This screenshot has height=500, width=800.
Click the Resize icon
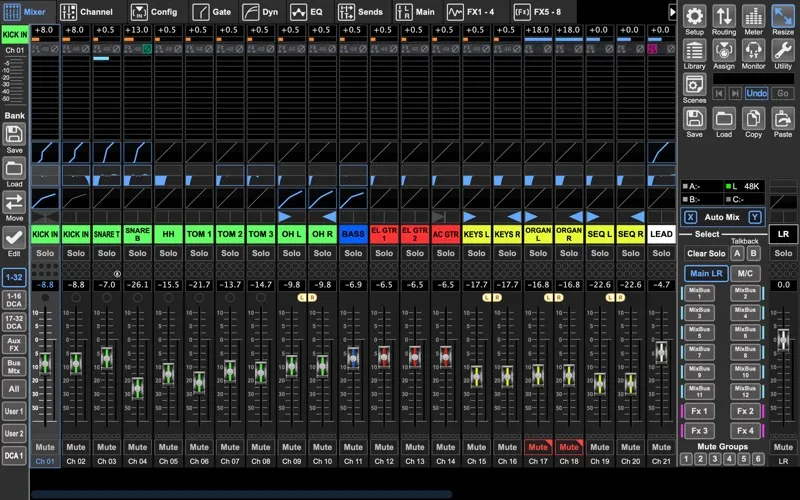(783, 16)
